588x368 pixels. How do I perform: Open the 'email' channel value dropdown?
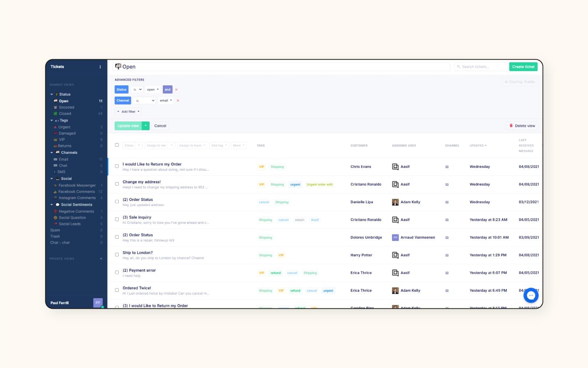(x=166, y=100)
